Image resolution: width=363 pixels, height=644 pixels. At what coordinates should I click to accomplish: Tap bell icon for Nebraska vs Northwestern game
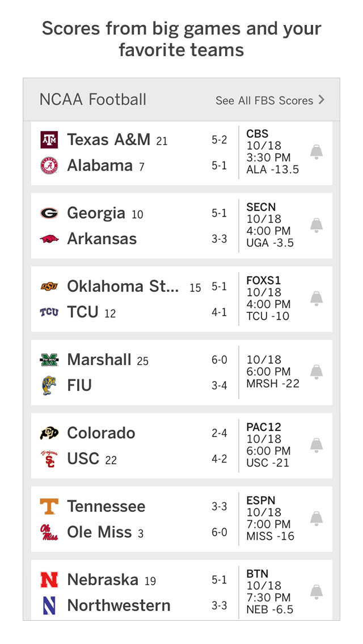click(x=316, y=592)
